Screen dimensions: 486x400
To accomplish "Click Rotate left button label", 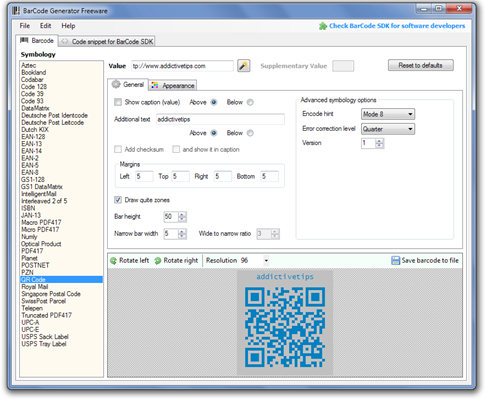I will (134, 260).
